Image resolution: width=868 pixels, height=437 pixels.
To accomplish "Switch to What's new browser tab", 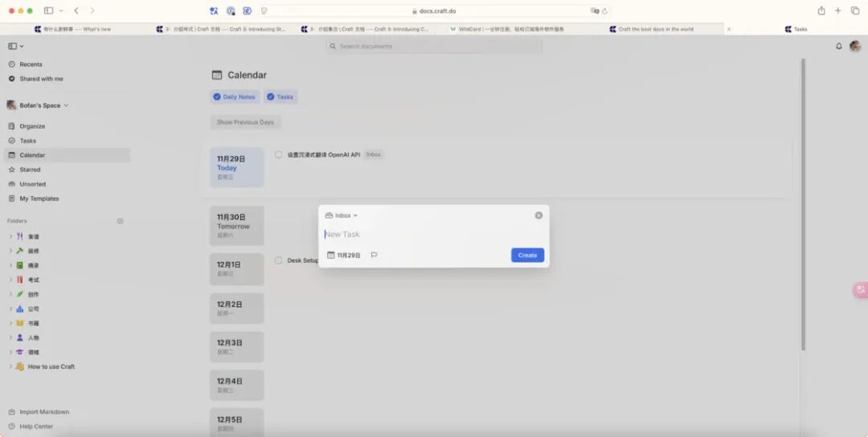I will [x=72, y=29].
